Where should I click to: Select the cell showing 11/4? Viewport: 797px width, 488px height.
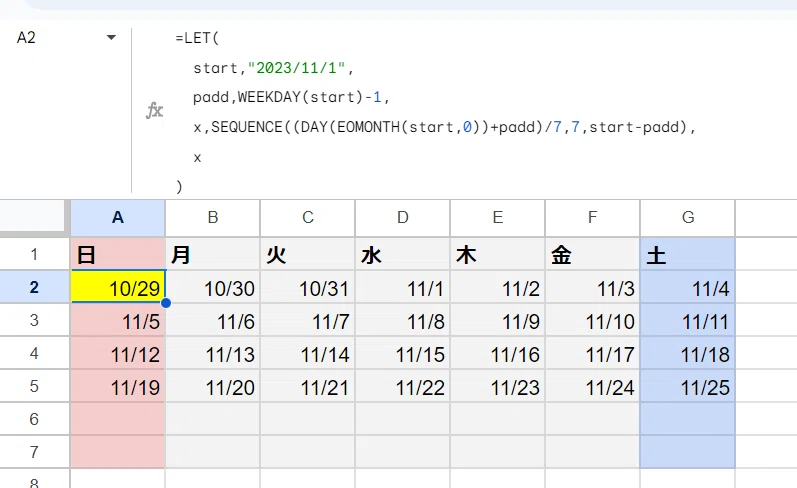688,287
